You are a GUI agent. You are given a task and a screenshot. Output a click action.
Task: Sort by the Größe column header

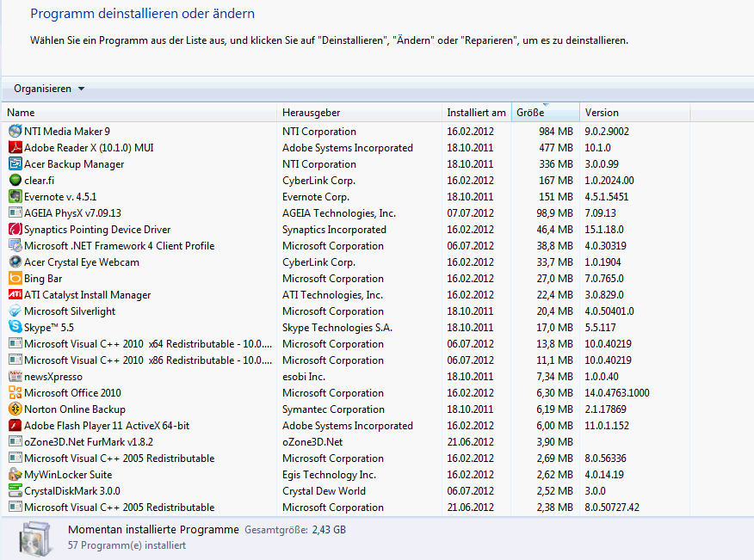(546, 113)
